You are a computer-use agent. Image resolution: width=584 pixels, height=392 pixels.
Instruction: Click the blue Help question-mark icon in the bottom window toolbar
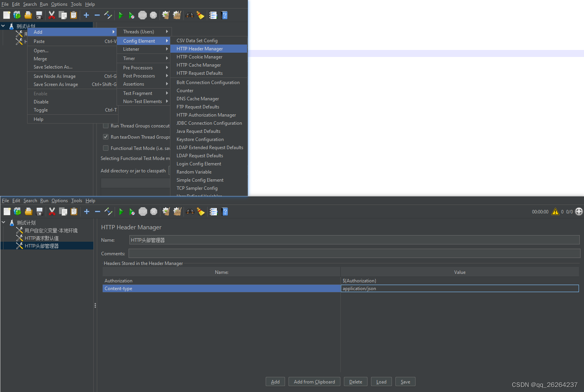point(225,211)
